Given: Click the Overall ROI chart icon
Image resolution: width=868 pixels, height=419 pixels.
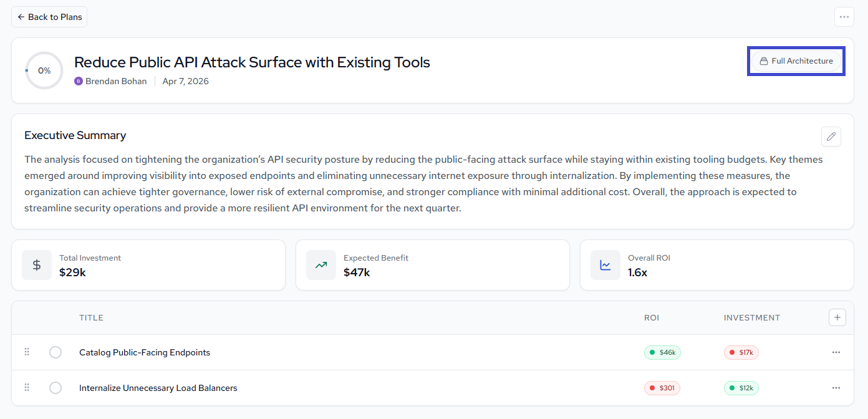Looking at the screenshot, I should click(605, 265).
